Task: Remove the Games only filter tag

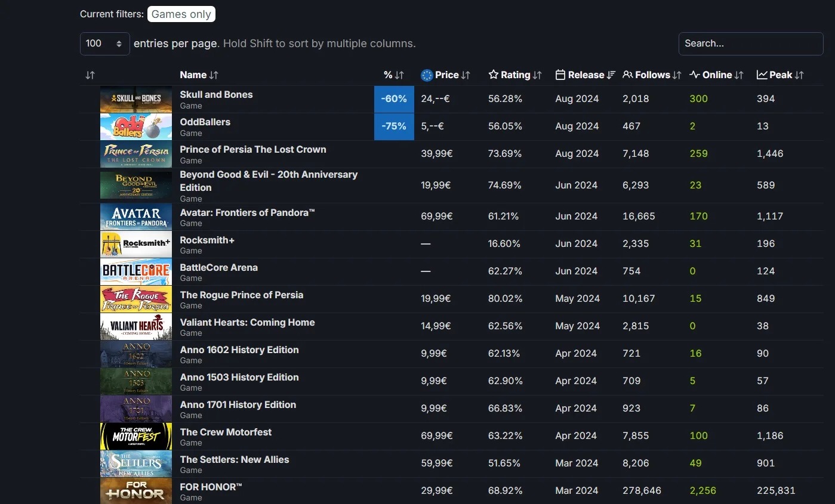Action: tap(181, 14)
